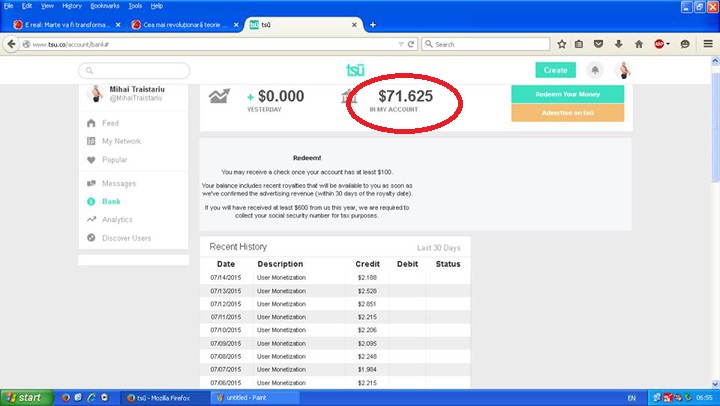Open the Bookmarks menu
Image resolution: width=720 pixels, height=406 pixels.
point(105,6)
